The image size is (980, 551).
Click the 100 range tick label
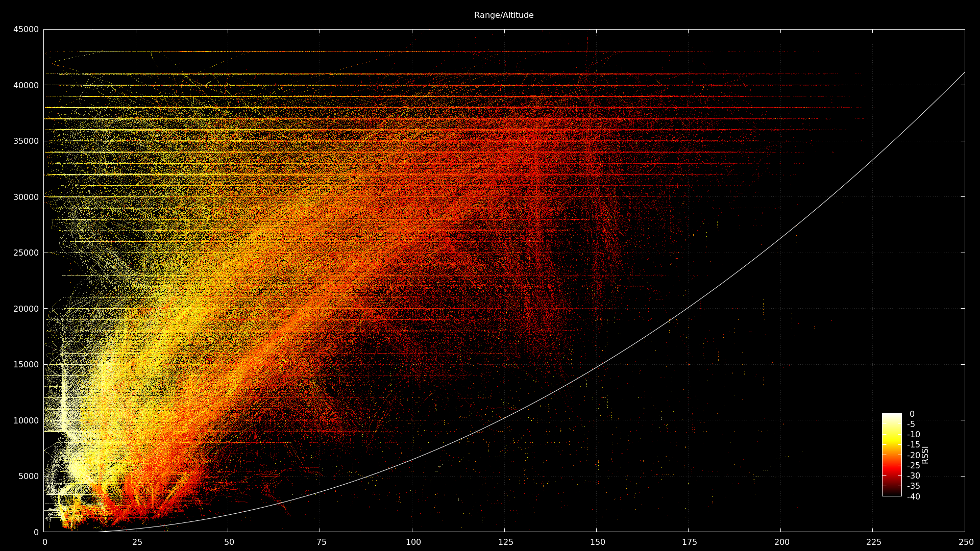point(412,542)
